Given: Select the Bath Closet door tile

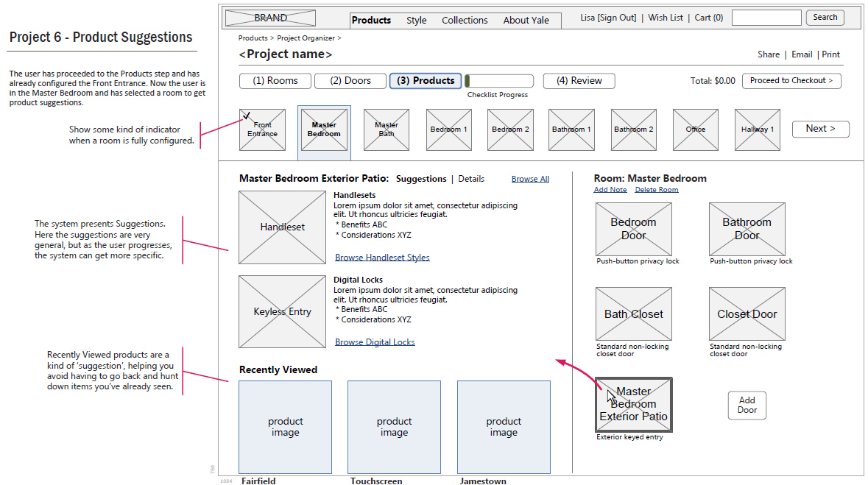Looking at the screenshot, I should pos(633,314).
